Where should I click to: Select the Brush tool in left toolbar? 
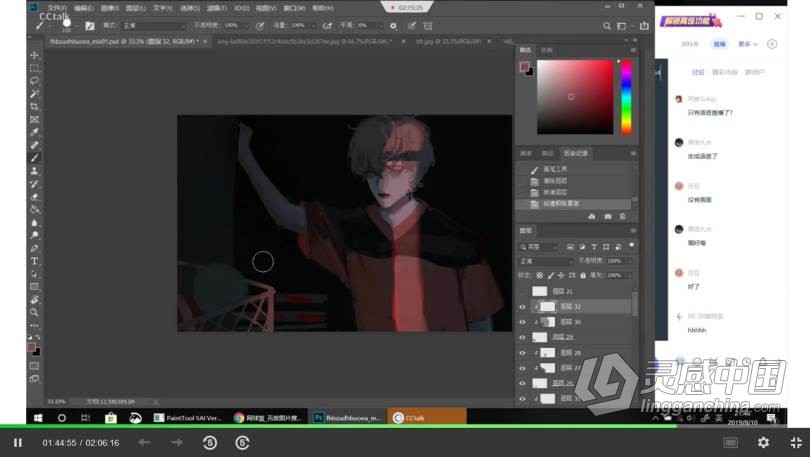coord(35,158)
